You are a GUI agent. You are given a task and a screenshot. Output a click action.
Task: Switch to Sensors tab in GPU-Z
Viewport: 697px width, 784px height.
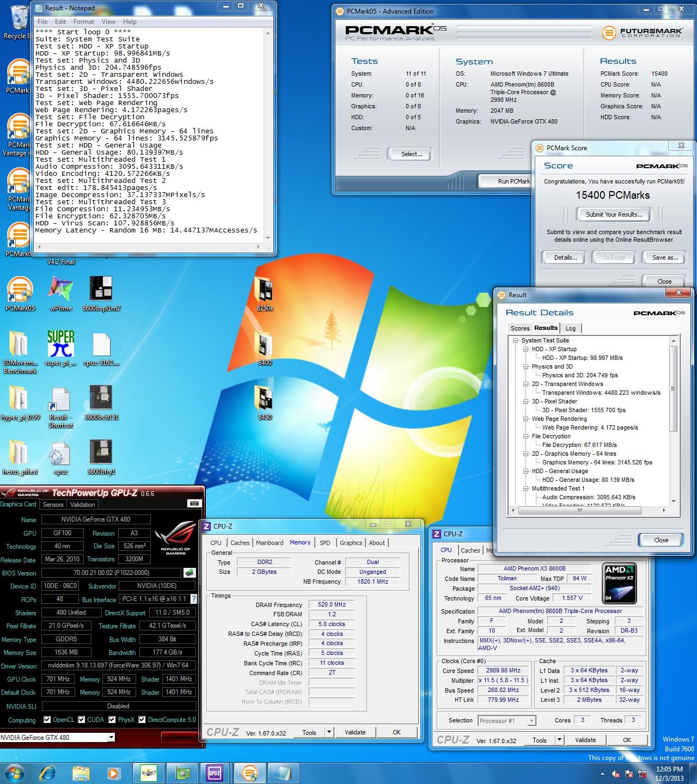point(53,504)
